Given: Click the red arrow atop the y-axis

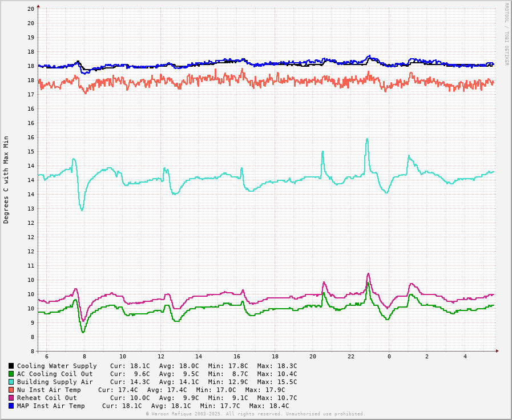Looking at the screenshot, I should coord(38,6).
